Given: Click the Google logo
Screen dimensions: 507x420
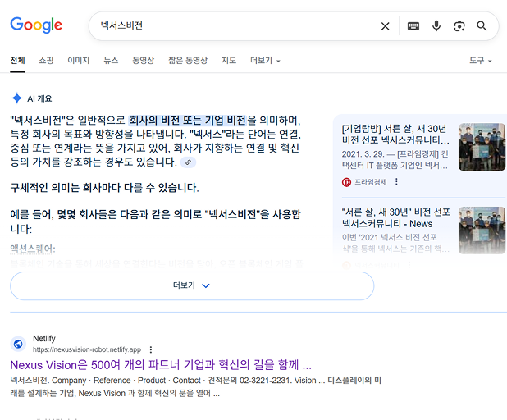Looking at the screenshot, I should [36, 25].
